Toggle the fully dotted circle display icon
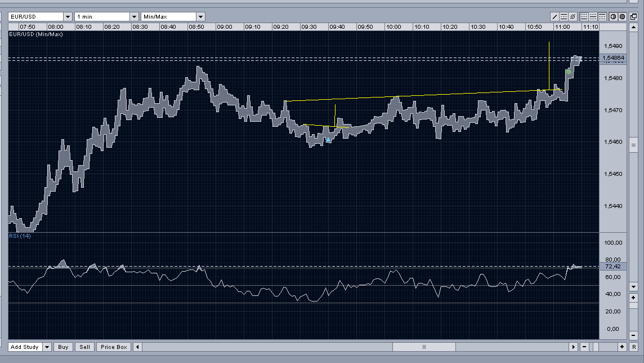Image resolution: width=644 pixels, height=363 pixels. click(x=623, y=17)
